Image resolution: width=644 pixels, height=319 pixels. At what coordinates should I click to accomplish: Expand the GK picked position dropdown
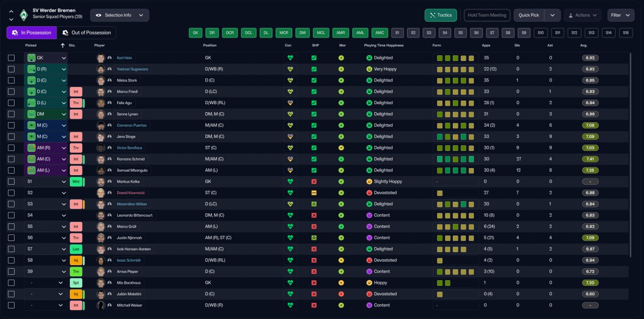pyautogui.click(x=64, y=58)
